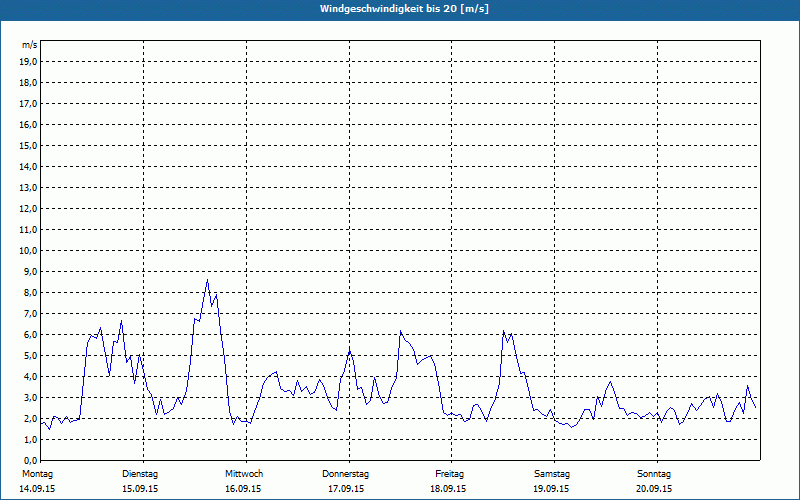Click the chart title Windgeschwindigkeit bis 20 [m/s]
The image size is (800, 500).
tap(404, 9)
